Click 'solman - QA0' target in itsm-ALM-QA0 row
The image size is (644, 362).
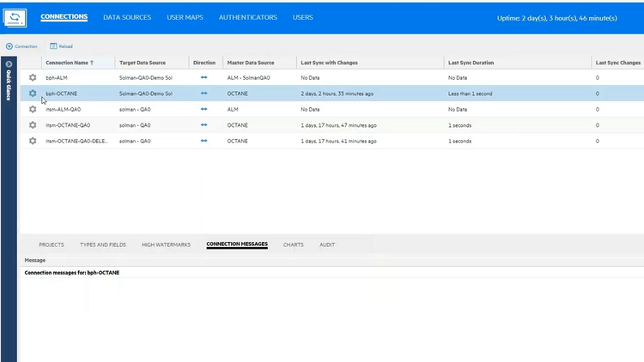pyautogui.click(x=135, y=109)
